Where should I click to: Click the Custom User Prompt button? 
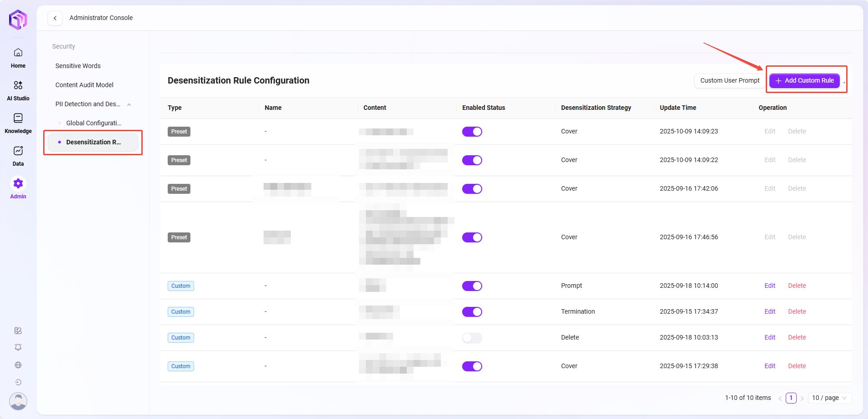[x=729, y=80]
